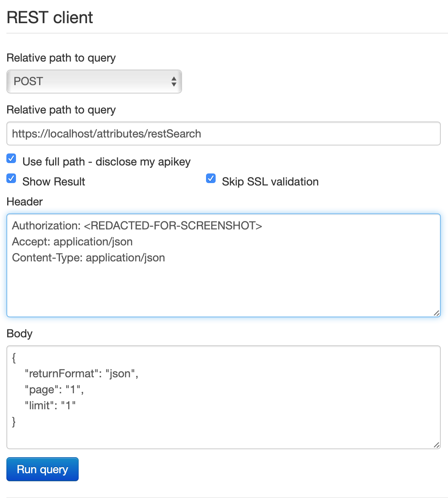Select the URL field containing restSearch path
This screenshot has width=448, height=498.
pos(224,133)
